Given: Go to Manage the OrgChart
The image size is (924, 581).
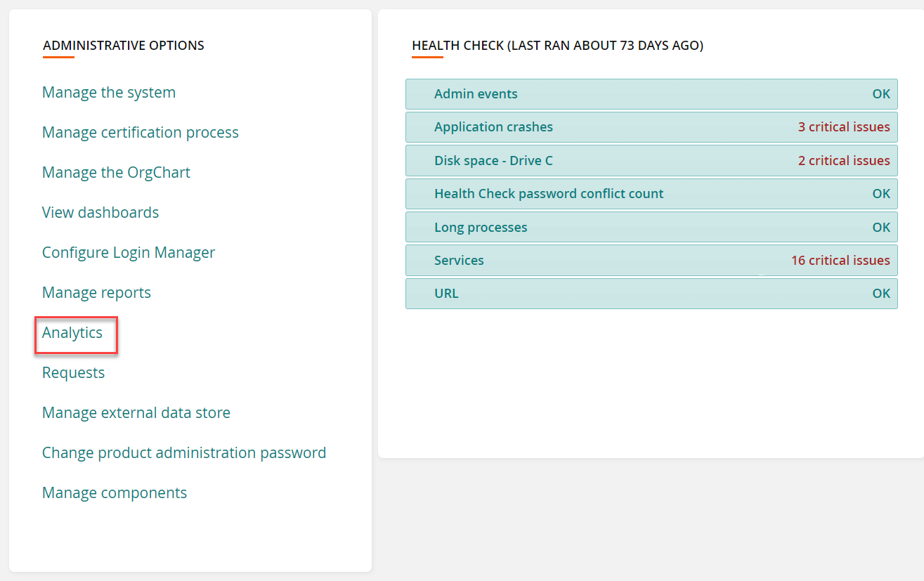Looking at the screenshot, I should (x=116, y=173).
